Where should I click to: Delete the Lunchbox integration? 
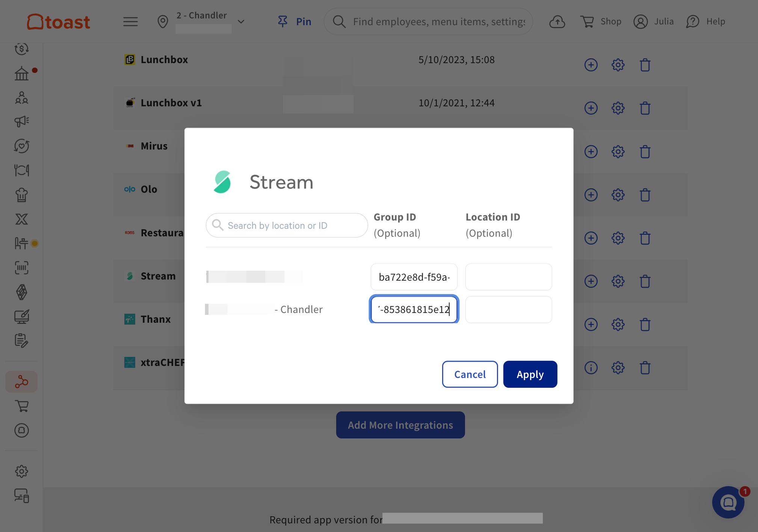(645, 65)
